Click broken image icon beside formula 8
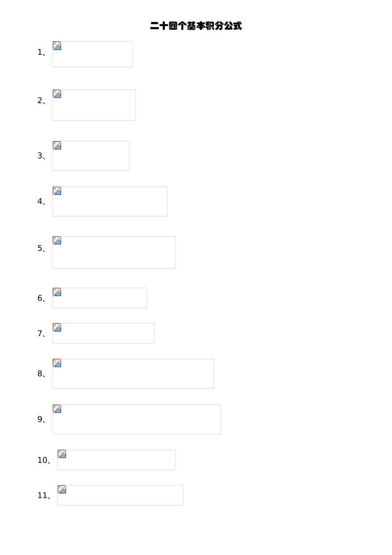Viewport: 392px width, 555px height. (x=57, y=363)
